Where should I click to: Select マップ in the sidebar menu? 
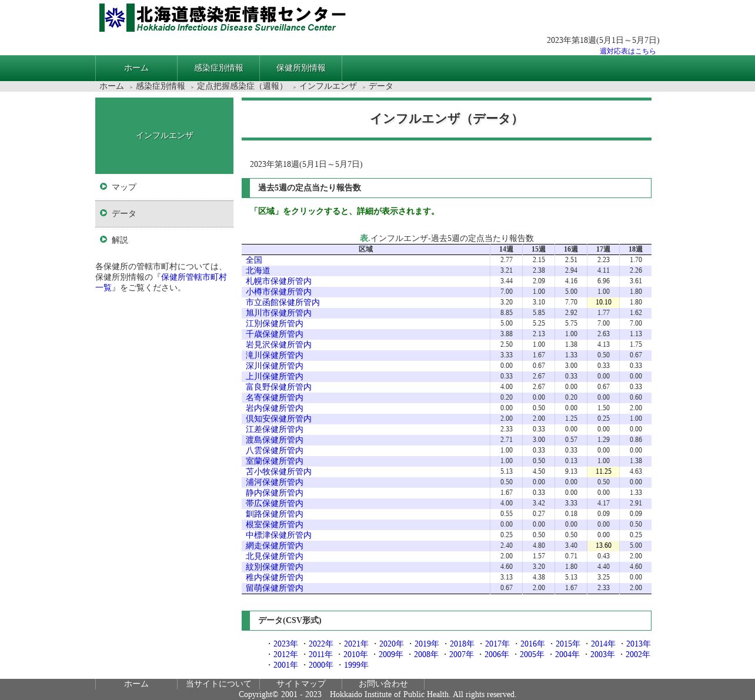[164, 187]
